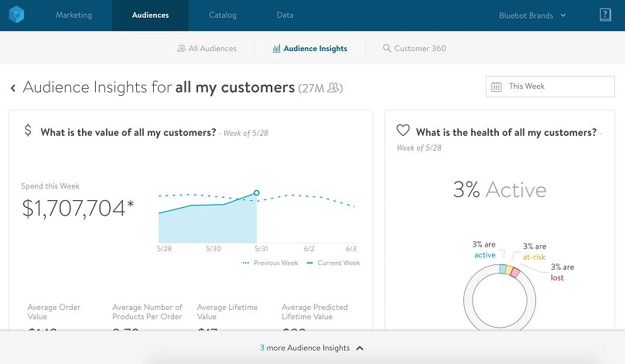Open the Customer 360 link
625x364 pixels.
419,49
